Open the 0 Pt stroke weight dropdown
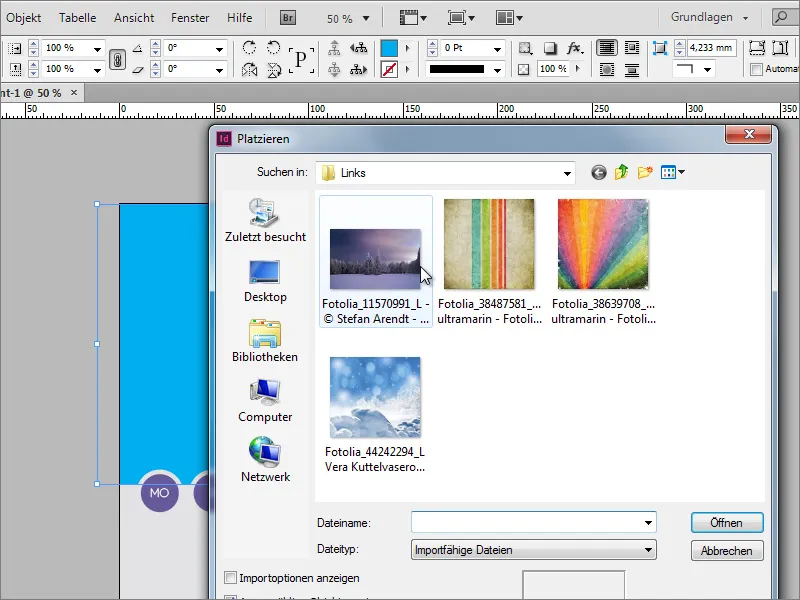Image resolution: width=800 pixels, height=600 pixels. point(497,49)
